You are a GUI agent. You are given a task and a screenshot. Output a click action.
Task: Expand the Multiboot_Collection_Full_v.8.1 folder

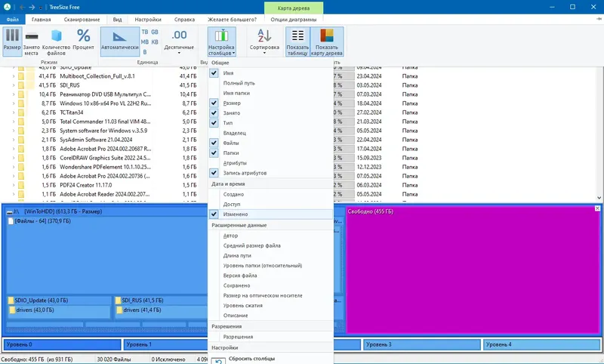(x=14, y=76)
